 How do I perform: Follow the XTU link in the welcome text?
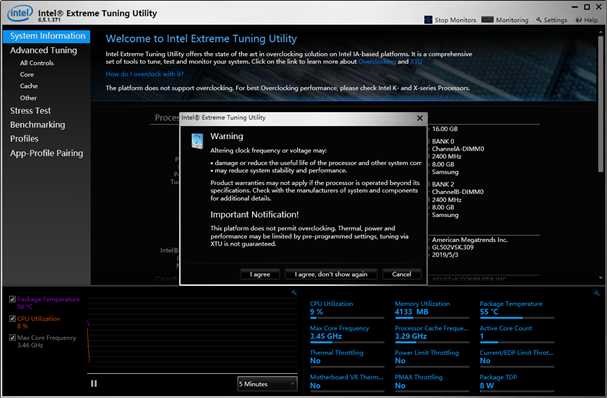point(416,62)
